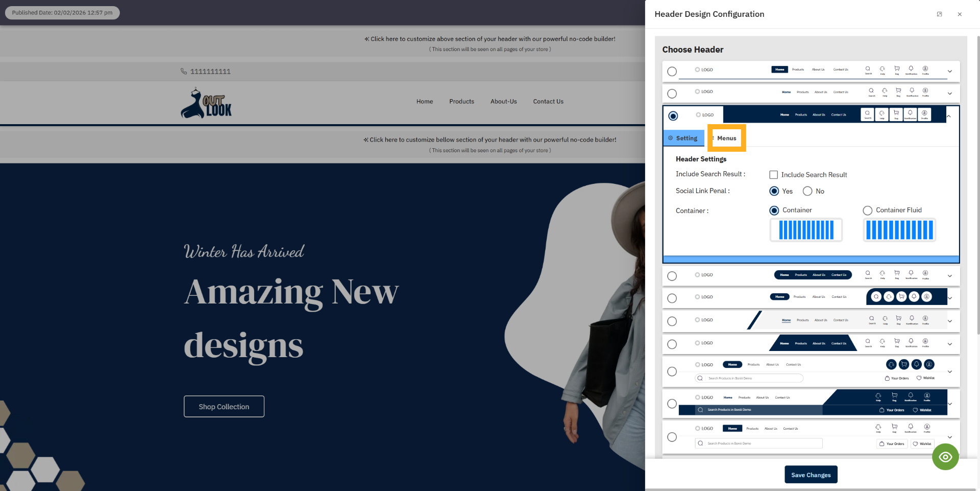Close the Header Design Configuration panel

click(960, 14)
